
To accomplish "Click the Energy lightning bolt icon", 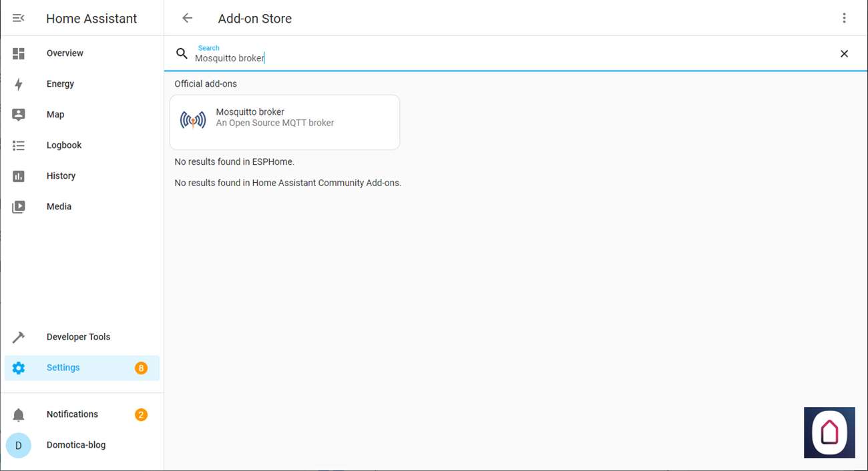I will coord(19,84).
